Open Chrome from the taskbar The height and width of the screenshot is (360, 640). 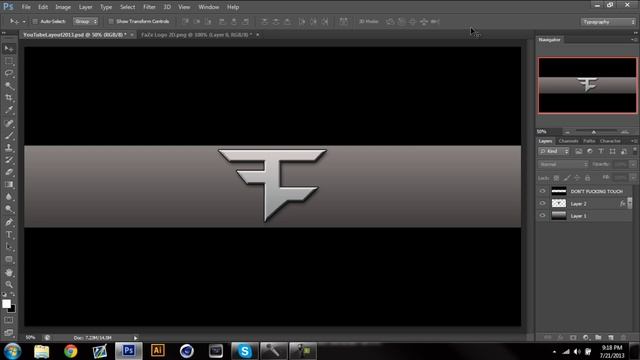71,351
